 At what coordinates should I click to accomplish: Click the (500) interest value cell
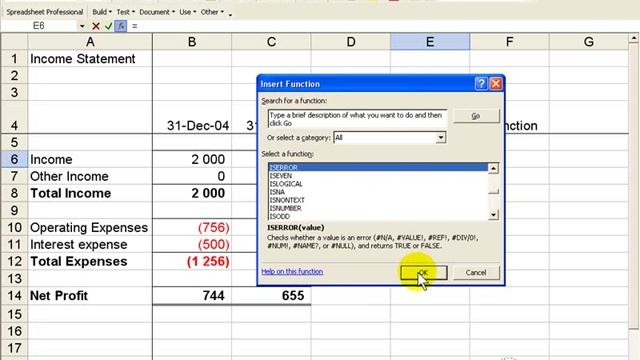[192, 244]
